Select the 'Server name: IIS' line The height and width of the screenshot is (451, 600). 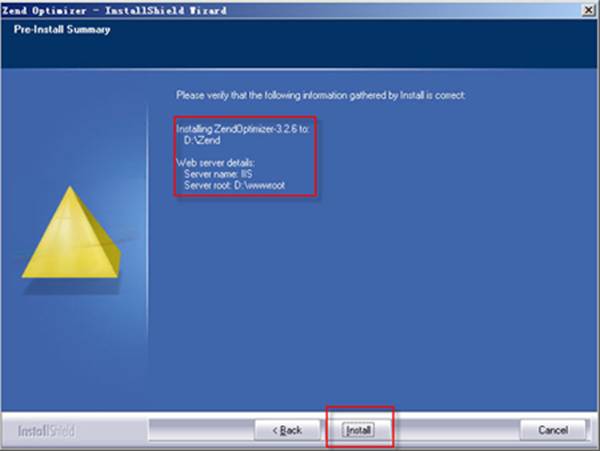(218, 174)
